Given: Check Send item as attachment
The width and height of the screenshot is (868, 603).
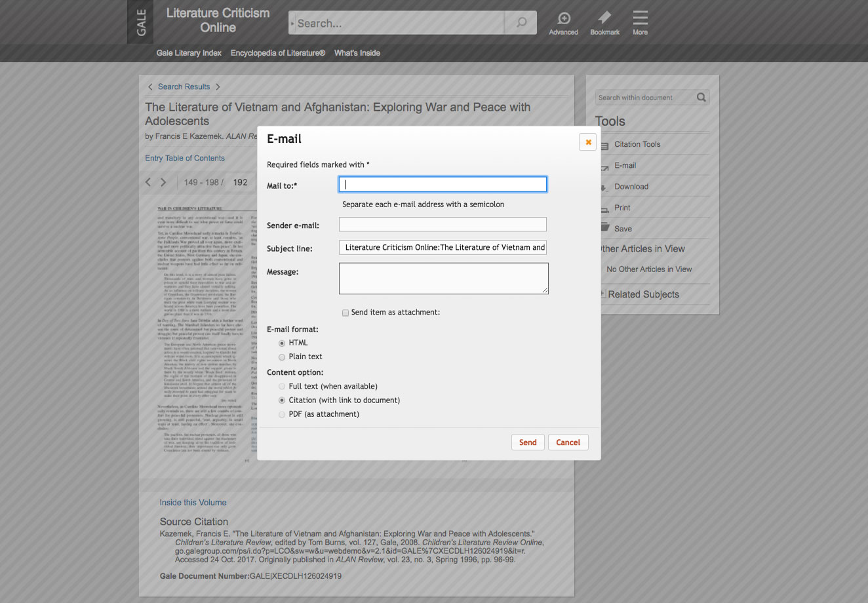Looking at the screenshot, I should (x=345, y=313).
